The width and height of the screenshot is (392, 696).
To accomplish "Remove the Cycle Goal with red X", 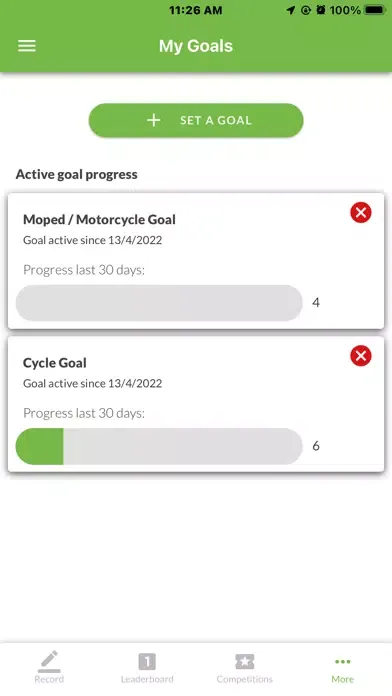I will pos(360,356).
